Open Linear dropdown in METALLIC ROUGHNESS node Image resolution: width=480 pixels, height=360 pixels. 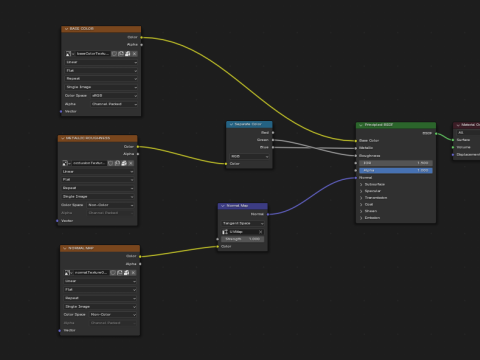tap(98, 172)
